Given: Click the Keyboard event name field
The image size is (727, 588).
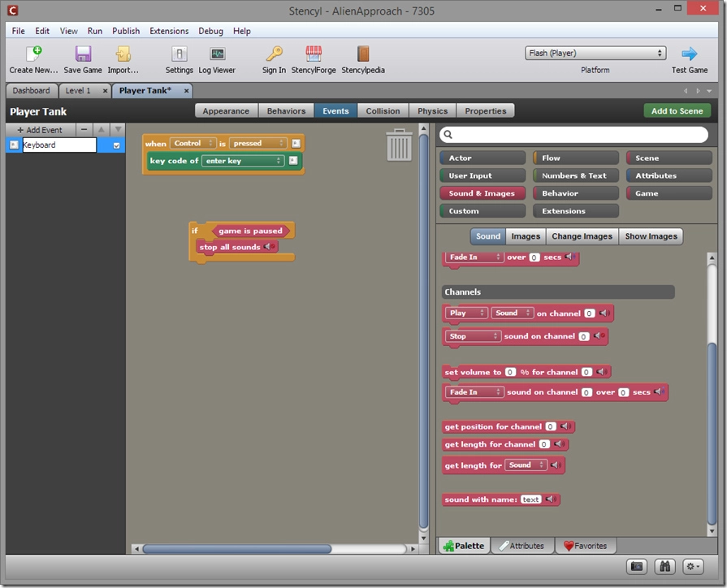Looking at the screenshot, I should (x=58, y=145).
